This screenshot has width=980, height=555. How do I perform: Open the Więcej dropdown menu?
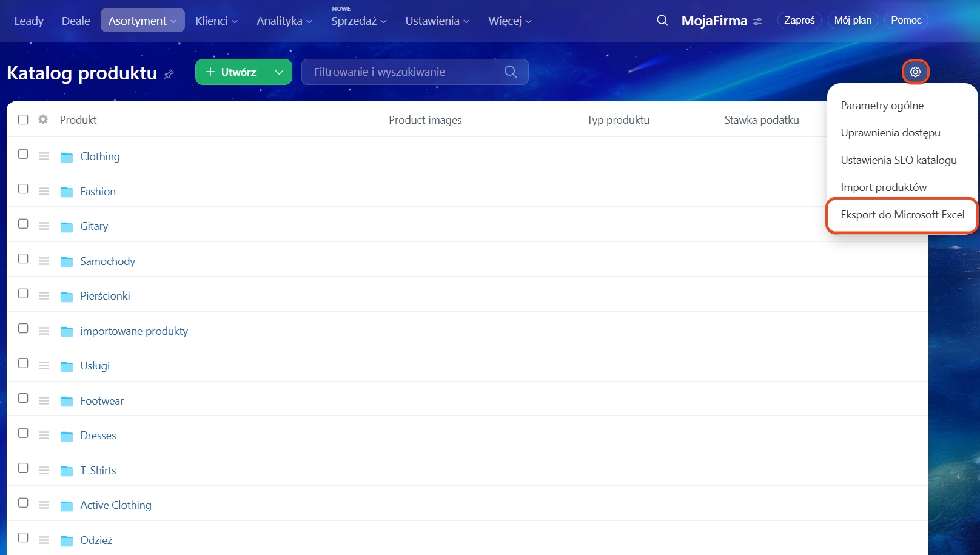509,21
